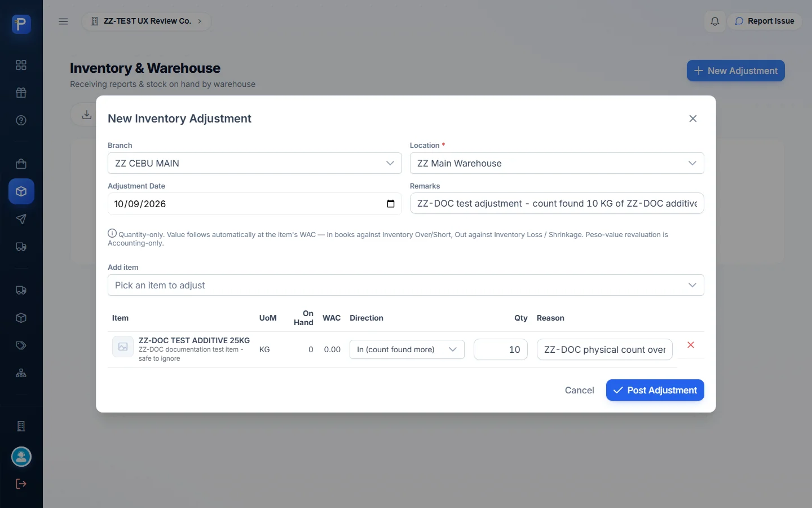Screen dimensions: 812x508
Task: Click the red logout icon
Action: 21,484
